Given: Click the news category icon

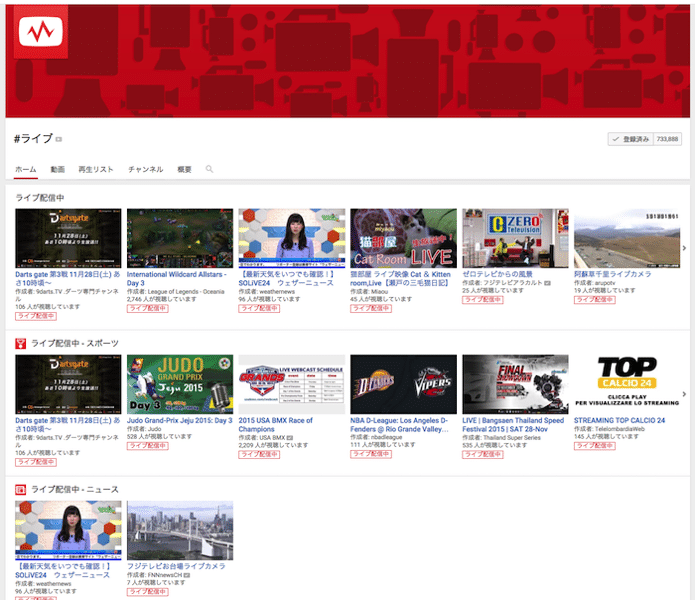Looking at the screenshot, I should pyautogui.click(x=20, y=489).
